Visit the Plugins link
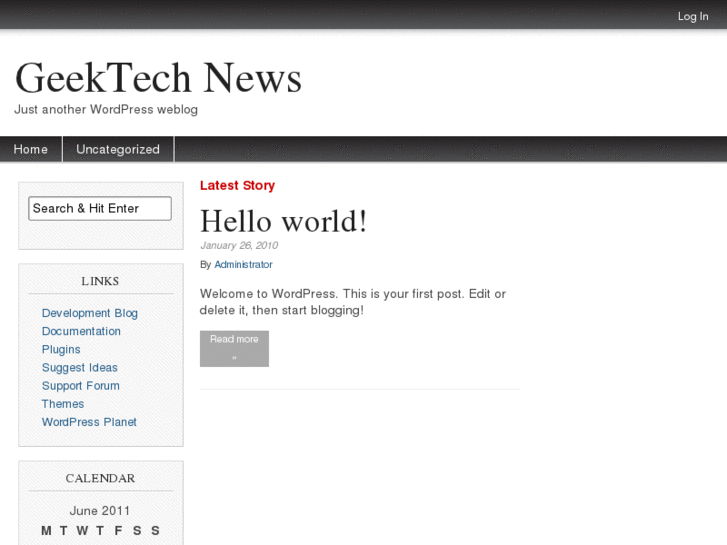 click(x=61, y=349)
